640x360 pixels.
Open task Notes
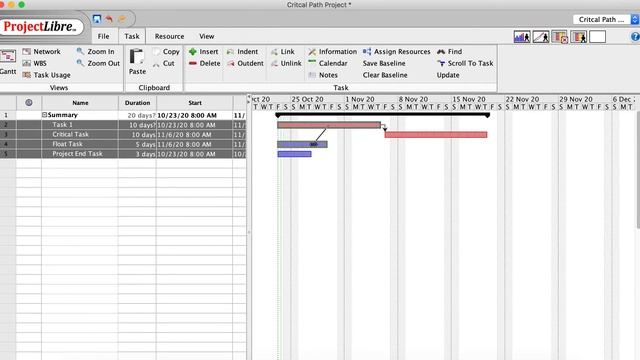coord(323,75)
